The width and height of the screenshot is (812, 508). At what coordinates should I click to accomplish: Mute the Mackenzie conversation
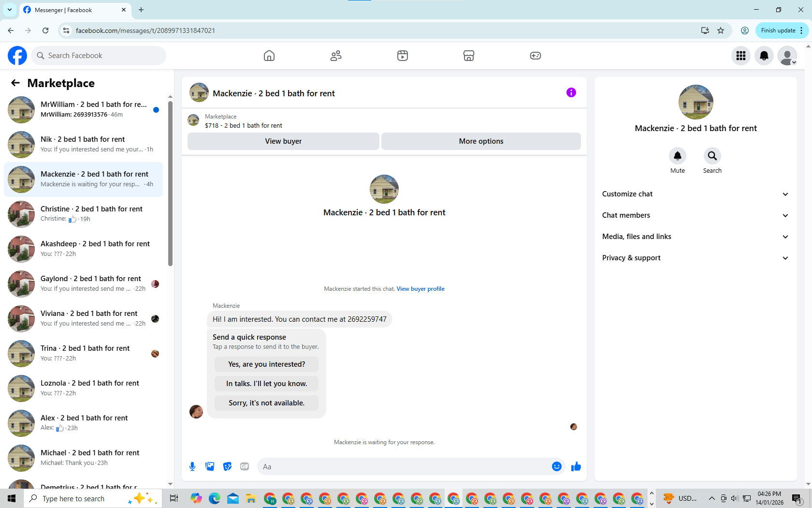678,156
